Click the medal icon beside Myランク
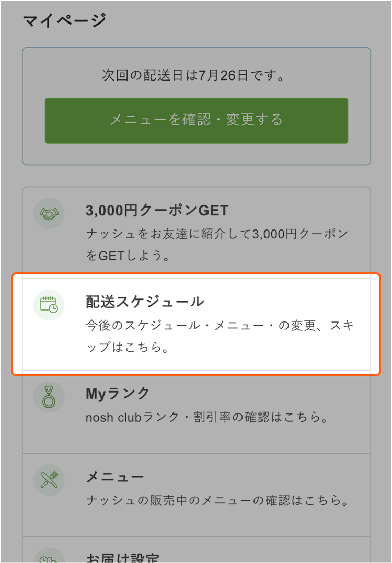Screen dimensions: 392x563 (49, 396)
